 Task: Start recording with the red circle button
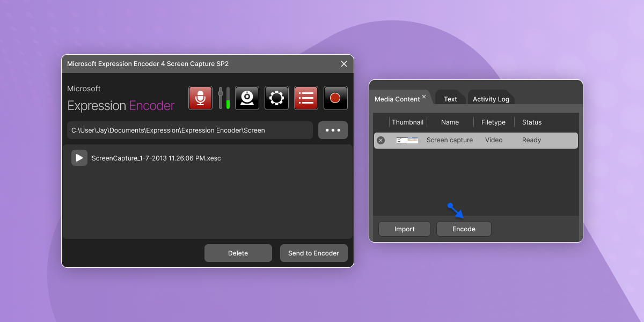click(335, 98)
